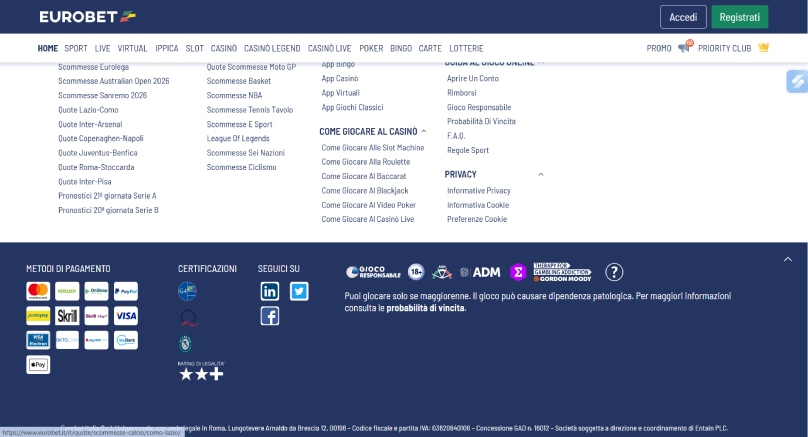808x437 pixels.
Task: Open the G4 certification badge
Action: pos(187,291)
